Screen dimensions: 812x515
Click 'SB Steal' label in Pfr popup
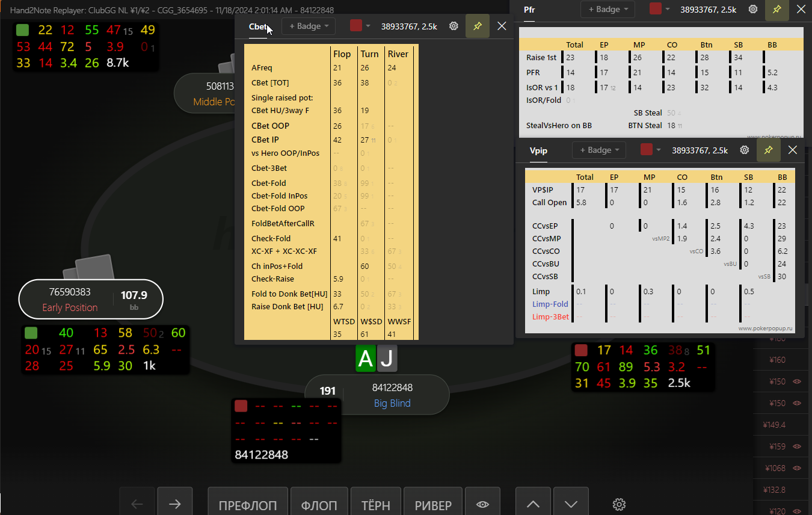coord(648,113)
